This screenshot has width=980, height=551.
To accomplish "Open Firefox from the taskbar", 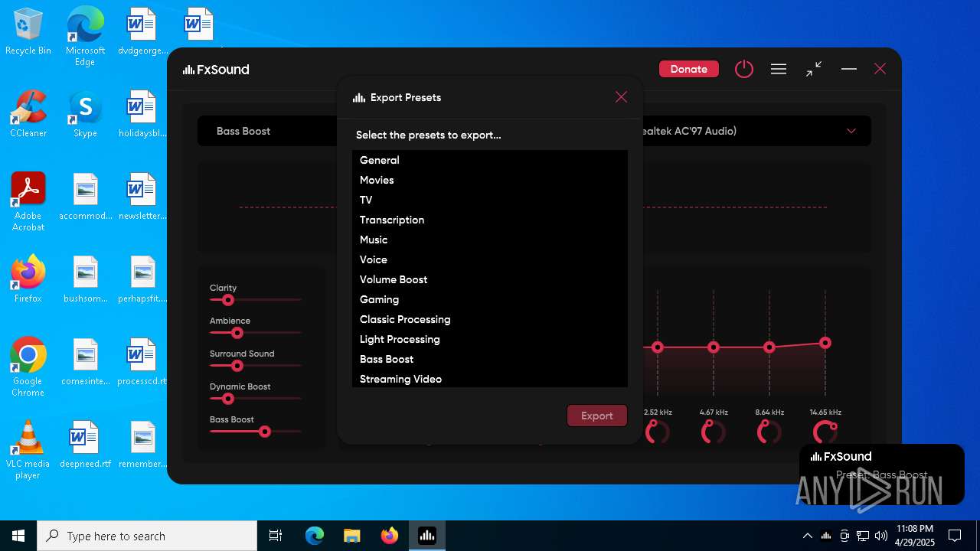I will click(389, 536).
